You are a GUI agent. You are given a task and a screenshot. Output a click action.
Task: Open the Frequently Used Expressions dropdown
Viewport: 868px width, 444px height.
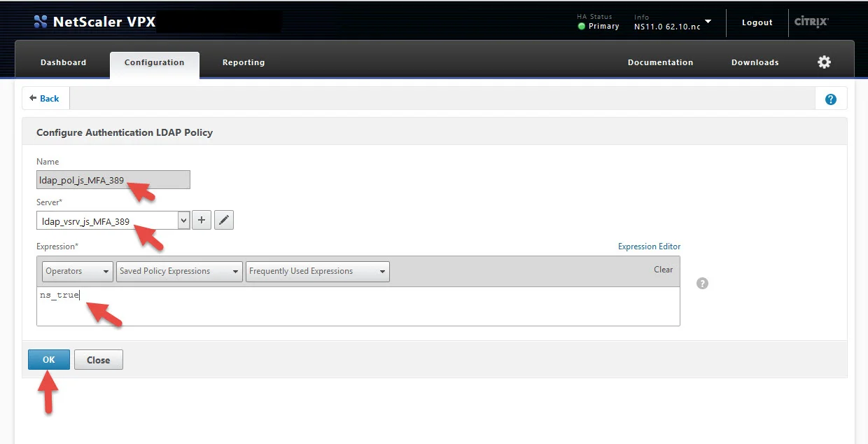coord(317,272)
